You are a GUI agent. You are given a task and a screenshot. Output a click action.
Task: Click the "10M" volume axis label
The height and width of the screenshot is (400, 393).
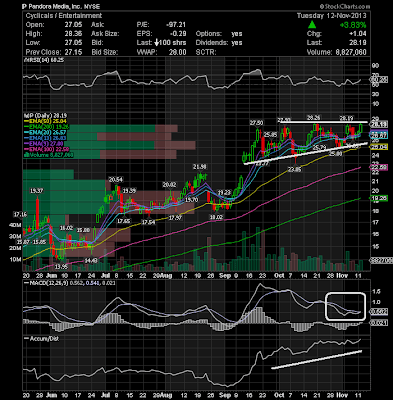[15, 259]
